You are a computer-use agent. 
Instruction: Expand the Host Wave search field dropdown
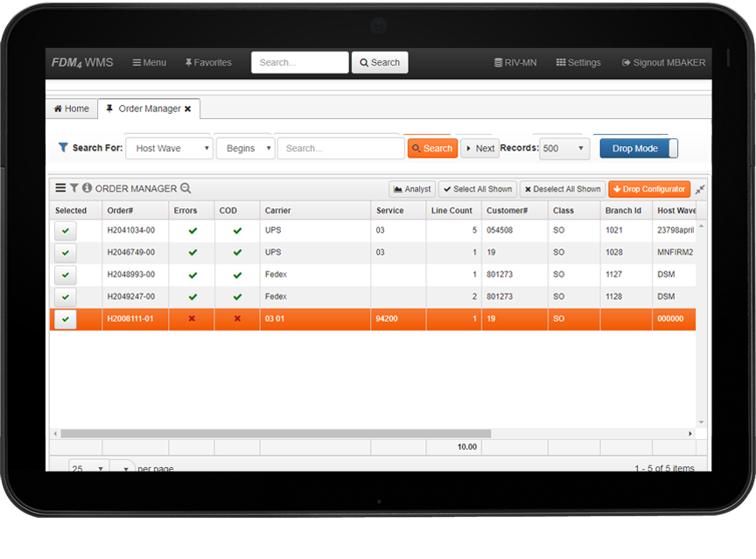click(x=169, y=149)
